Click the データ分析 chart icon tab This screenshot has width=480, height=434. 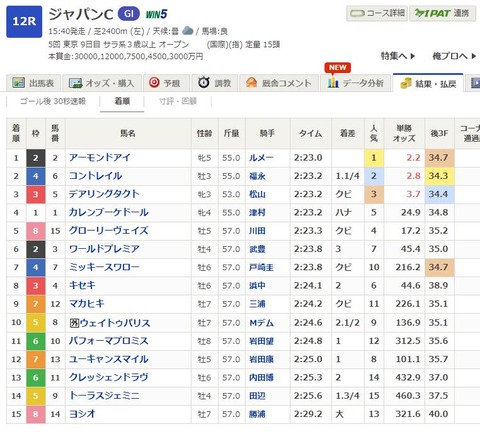[356, 83]
